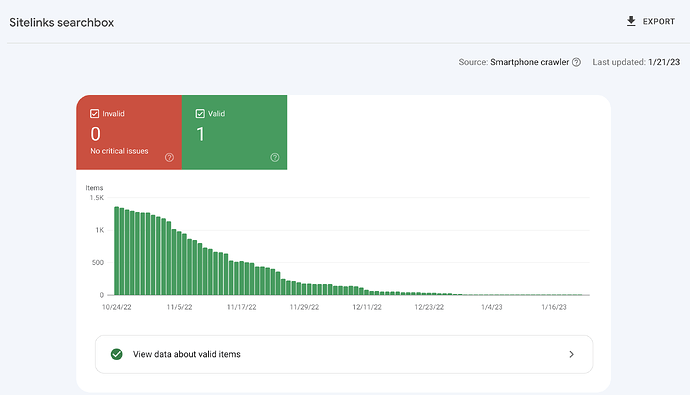Click the Sitelinks searchbox heading
The width and height of the screenshot is (690, 395).
pyautogui.click(x=62, y=22)
